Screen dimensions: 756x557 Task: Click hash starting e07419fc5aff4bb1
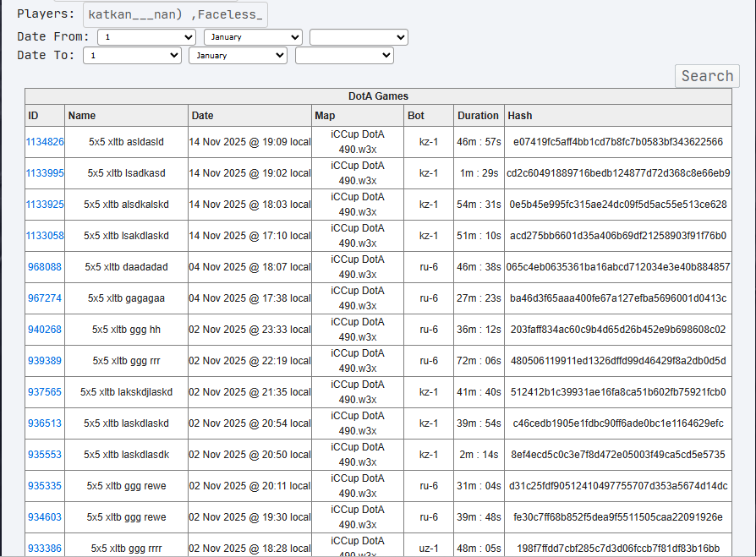[618, 142]
